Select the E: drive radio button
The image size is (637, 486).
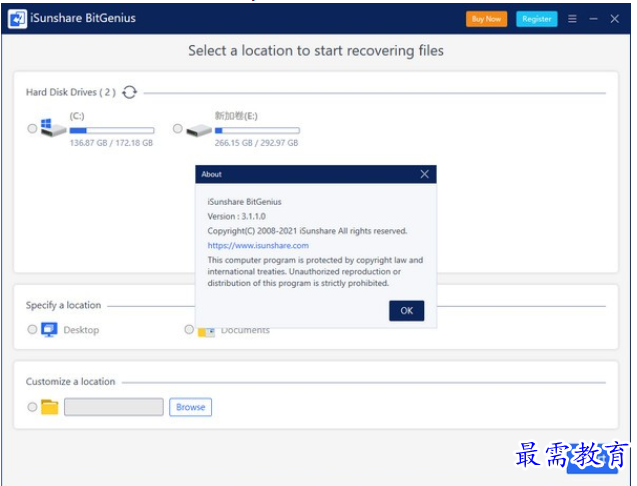coord(178,129)
